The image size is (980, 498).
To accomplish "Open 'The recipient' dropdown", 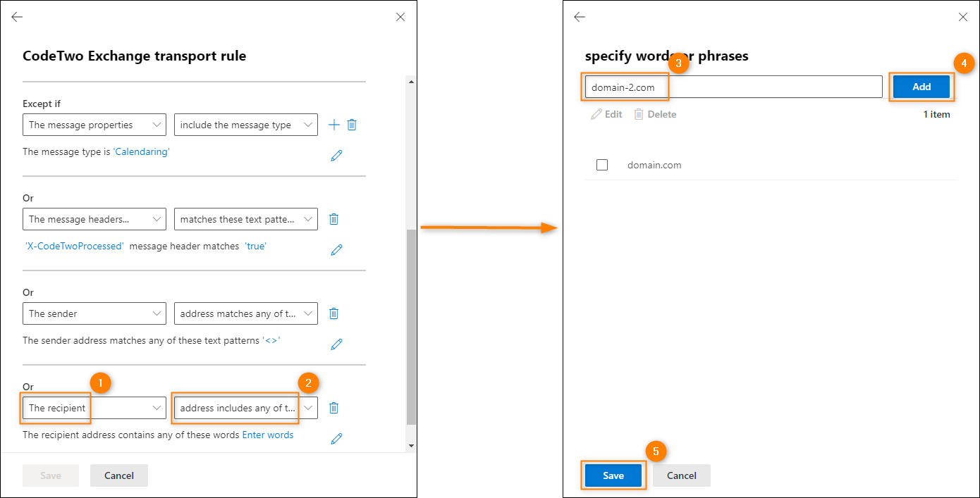I will [94, 408].
